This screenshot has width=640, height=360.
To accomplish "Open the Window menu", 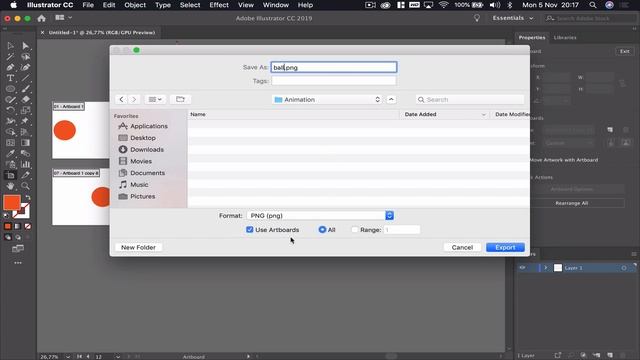I will point(276,5).
